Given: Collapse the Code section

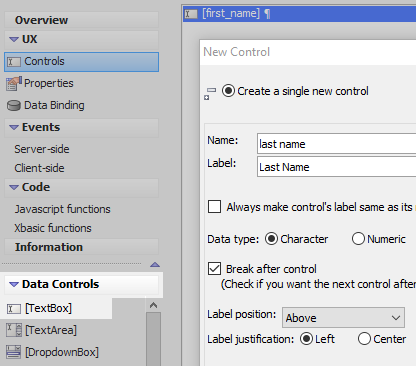Looking at the screenshot, I should click(x=14, y=187).
